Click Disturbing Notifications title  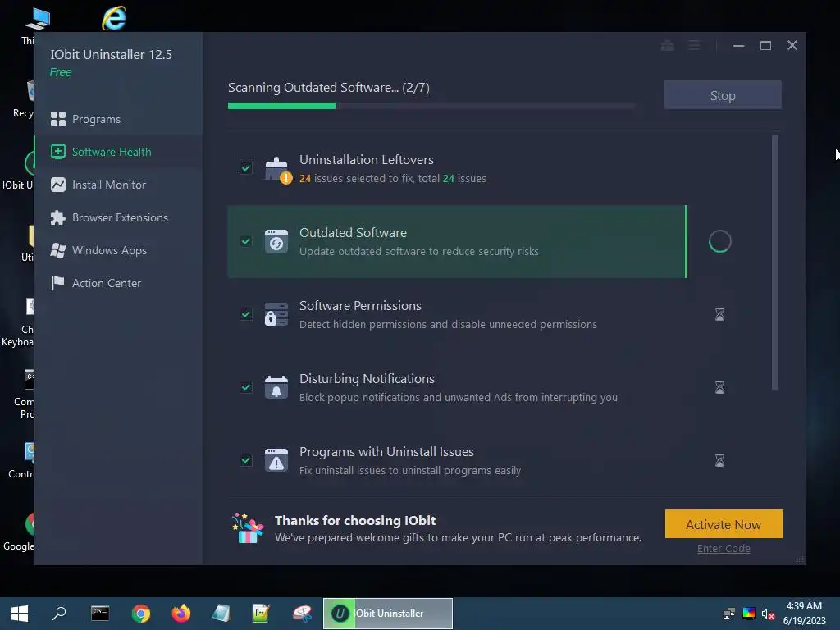367,379
